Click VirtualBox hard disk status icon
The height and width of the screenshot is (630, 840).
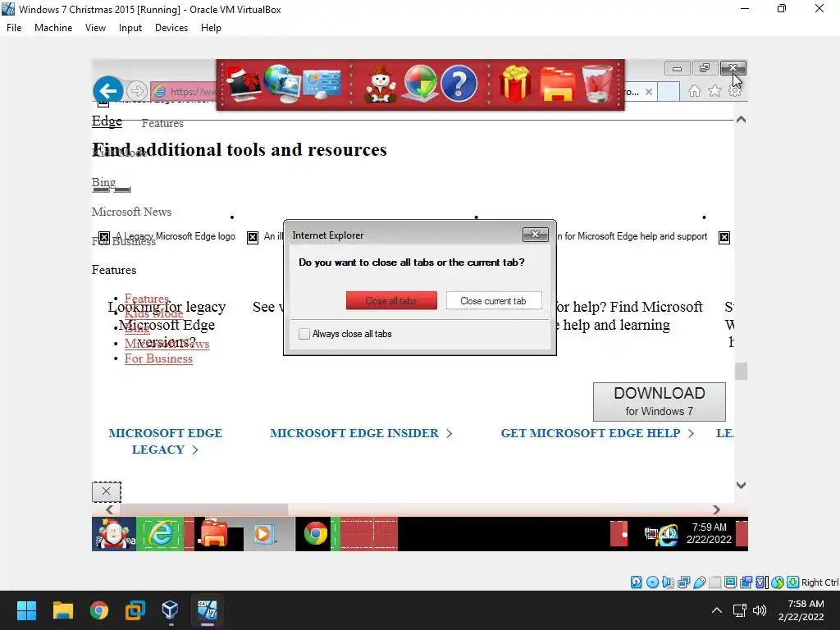coord(636,582)
